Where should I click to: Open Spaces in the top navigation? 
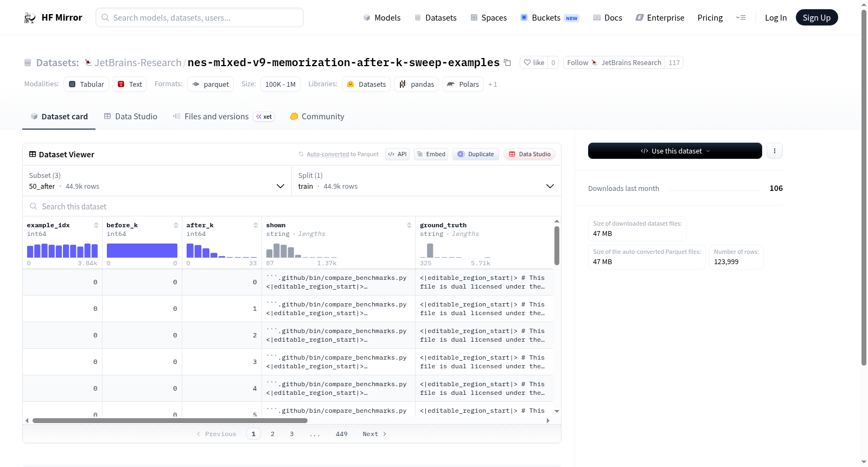(x=488, y=18)
